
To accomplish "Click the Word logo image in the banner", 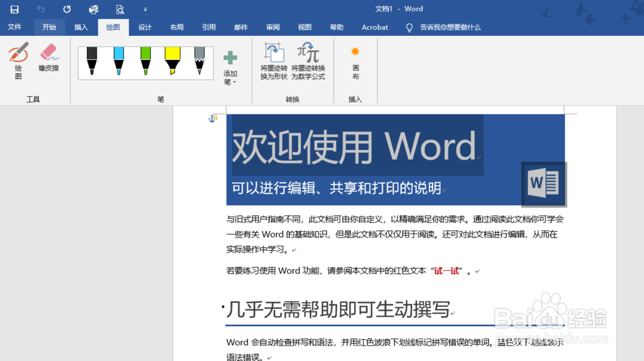I will coord(544,184).
